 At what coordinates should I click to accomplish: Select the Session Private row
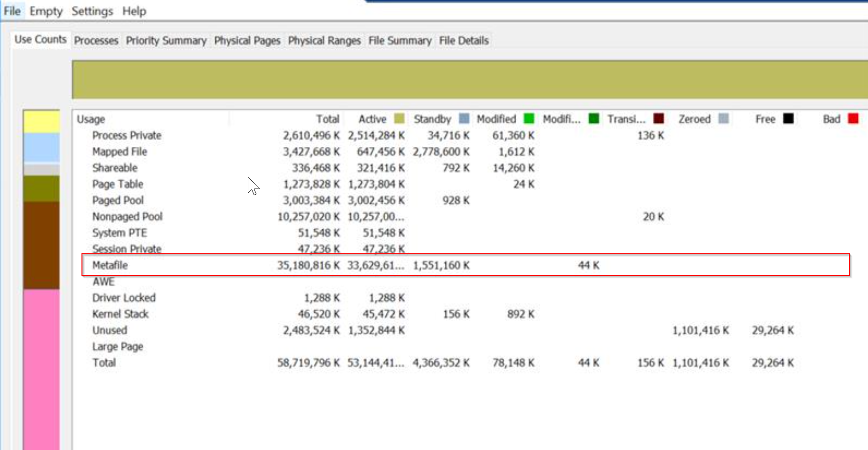point(470,249)
